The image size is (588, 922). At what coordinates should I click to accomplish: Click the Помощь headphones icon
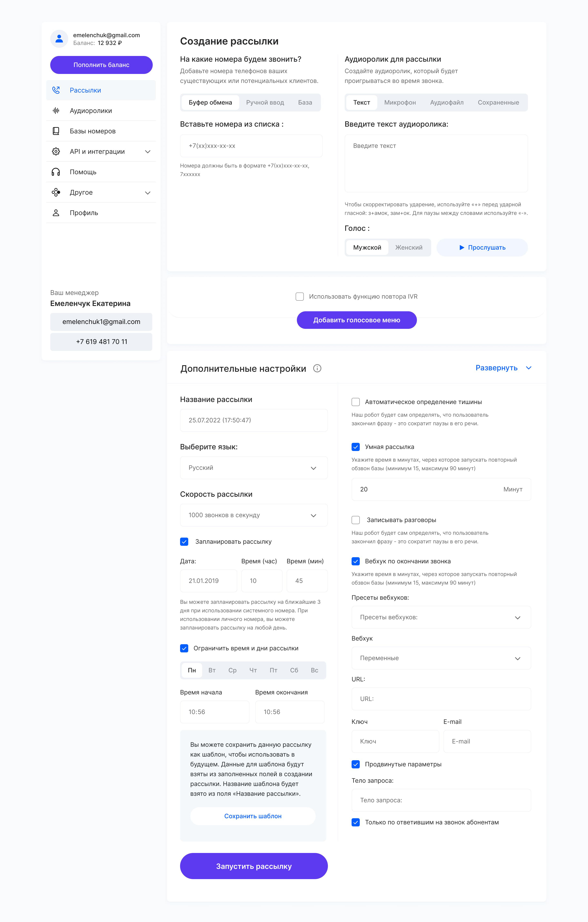(56, 172)
